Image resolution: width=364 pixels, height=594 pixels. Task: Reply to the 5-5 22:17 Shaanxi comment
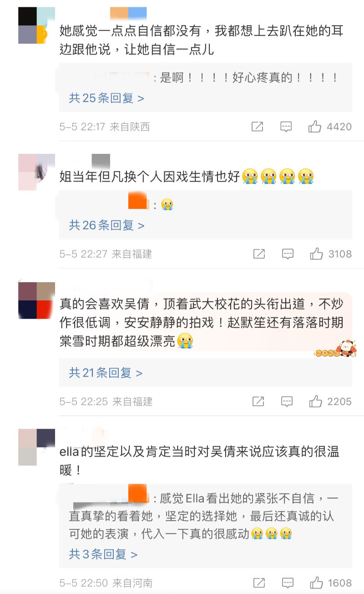coord(286,127)
